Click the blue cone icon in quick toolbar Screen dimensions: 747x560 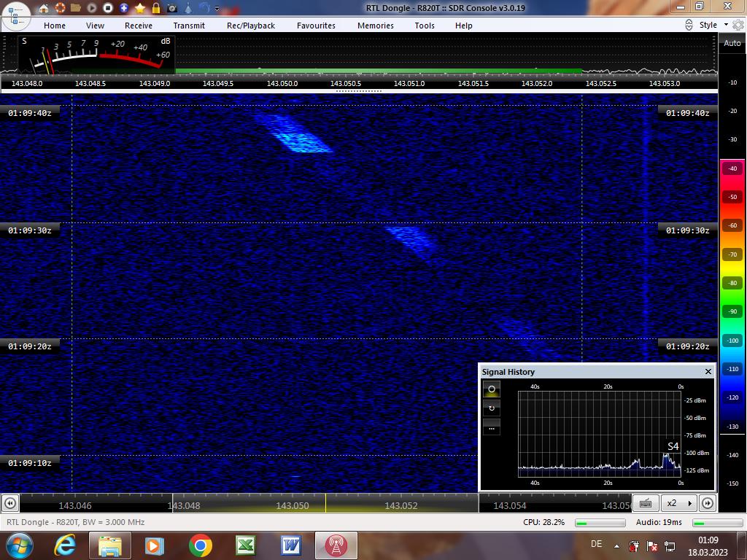[189, 8]
